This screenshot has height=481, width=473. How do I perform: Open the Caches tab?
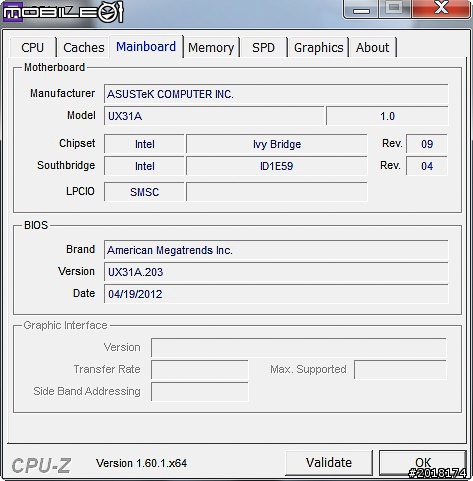coord(84,47)
